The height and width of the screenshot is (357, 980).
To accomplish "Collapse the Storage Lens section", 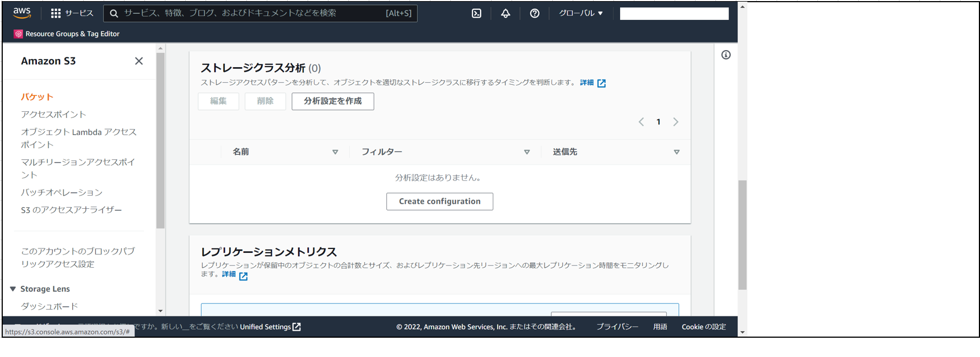I will pos(13,289).
